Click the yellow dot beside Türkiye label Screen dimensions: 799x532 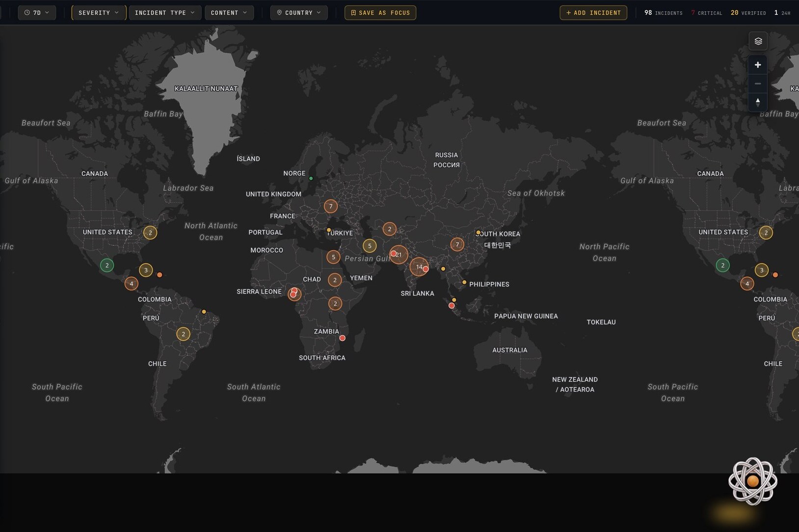click(329, 230)
